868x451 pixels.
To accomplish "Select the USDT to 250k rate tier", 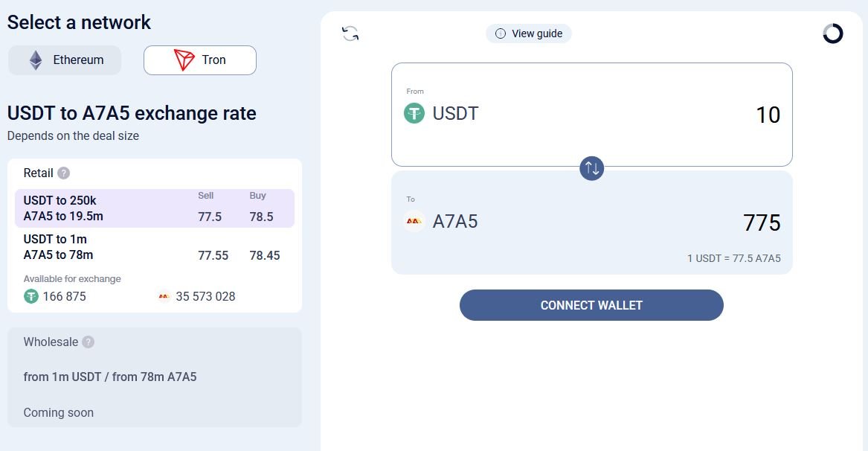I will [x=155, y=208].
